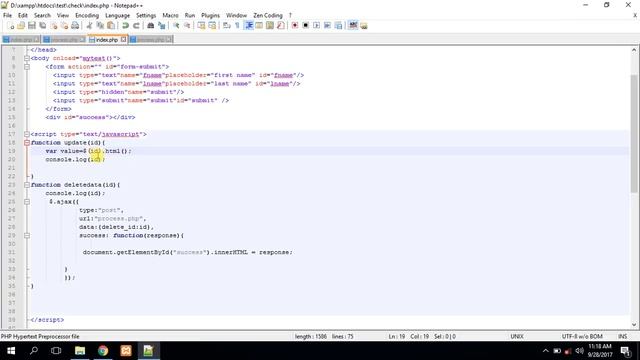The width and height of the screenshot is (640, 360).
Task: Click the Close All toolbar icon
Action: 64,26
